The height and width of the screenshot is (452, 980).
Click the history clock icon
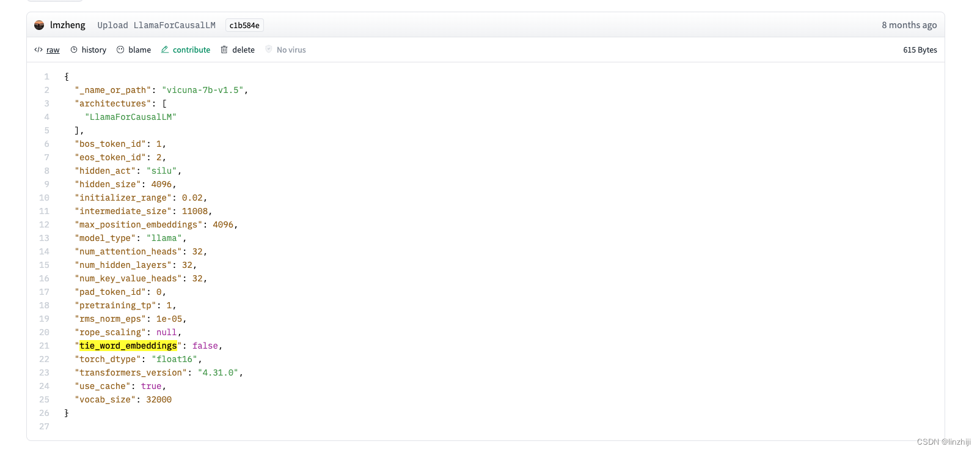(x=74, y=50)
